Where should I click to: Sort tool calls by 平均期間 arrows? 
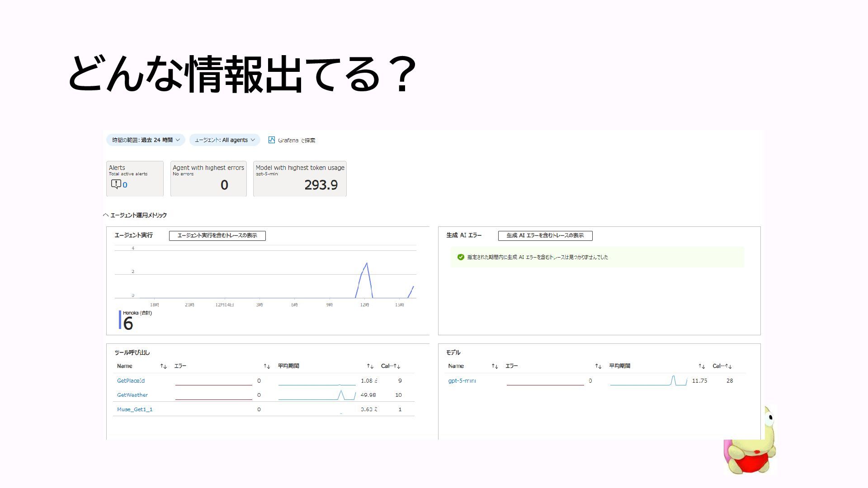click(370, 366)
